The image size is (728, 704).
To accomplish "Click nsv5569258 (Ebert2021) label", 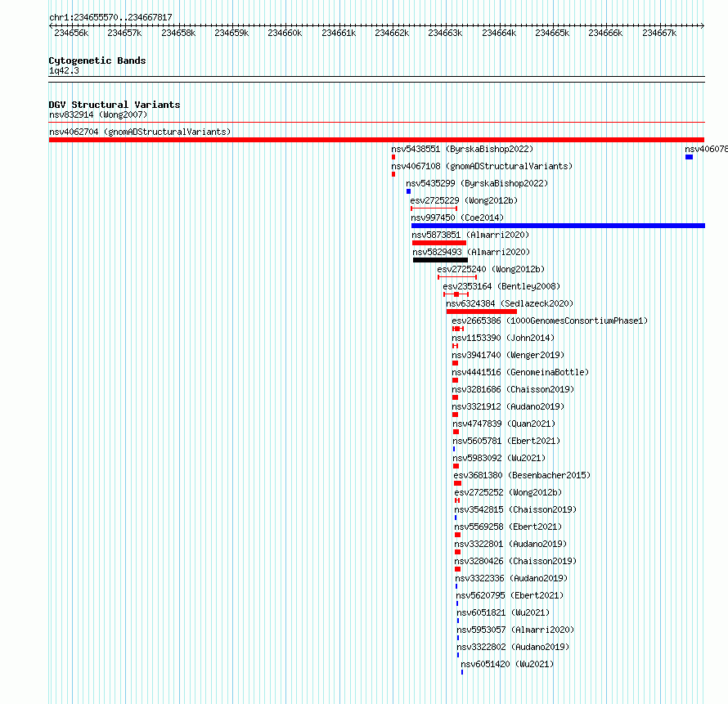I will 508,527.
